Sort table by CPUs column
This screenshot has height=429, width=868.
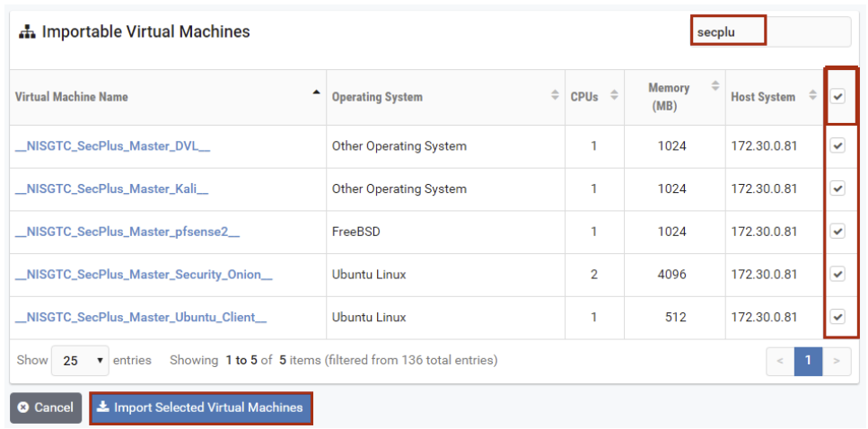pyautogui.click(x=594, y=97)
